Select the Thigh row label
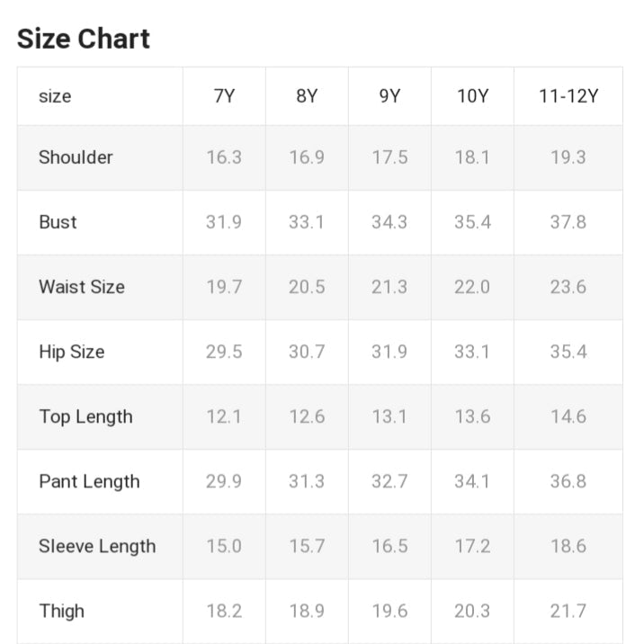Image resolution: width=644 pixels, height=644 pixels. click(x=61, y=611)
